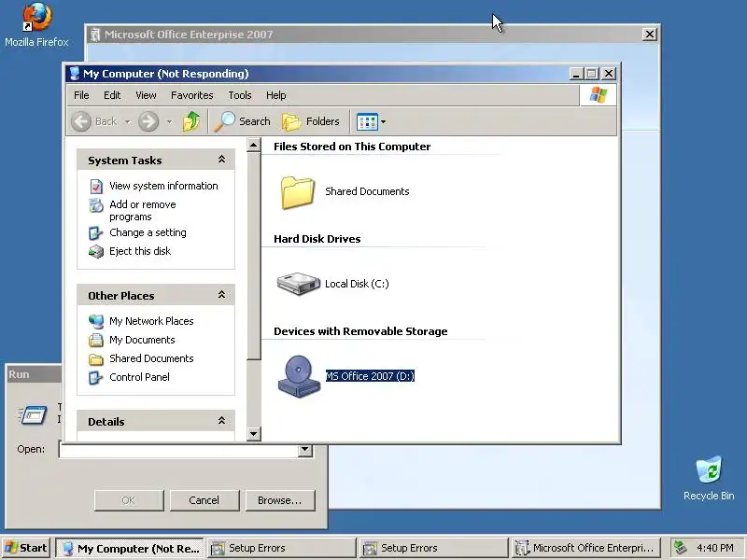Screen dimensions: 747x560
Task: Open the Edit menu
Action: coord(112,95)
